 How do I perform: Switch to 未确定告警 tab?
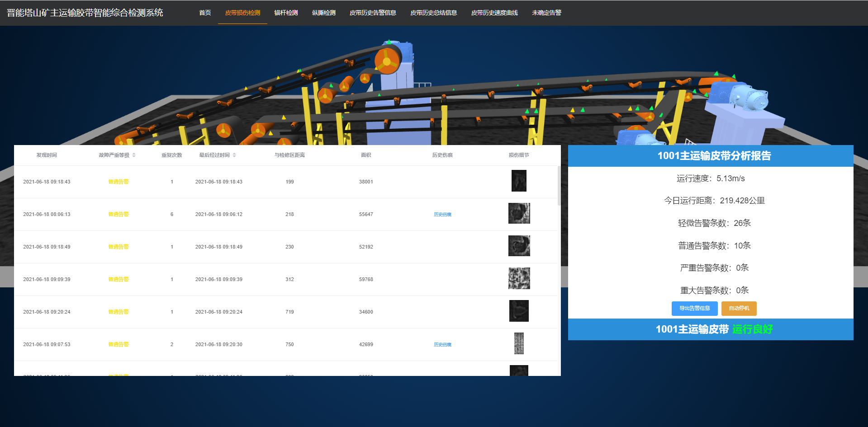[x=546, y=13]
